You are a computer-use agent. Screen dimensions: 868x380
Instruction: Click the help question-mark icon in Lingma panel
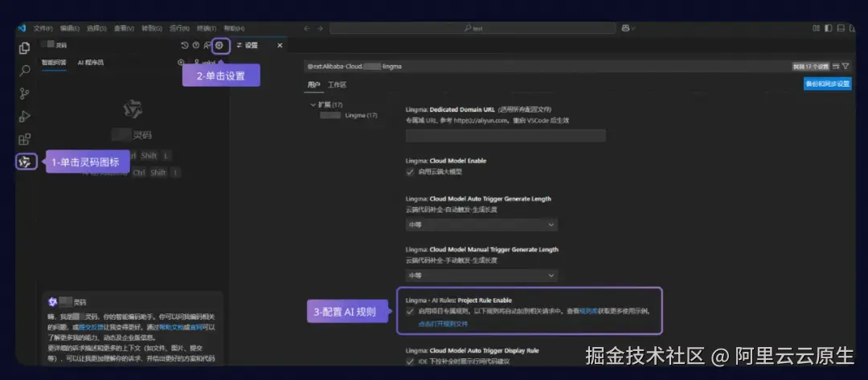[195, 45]
